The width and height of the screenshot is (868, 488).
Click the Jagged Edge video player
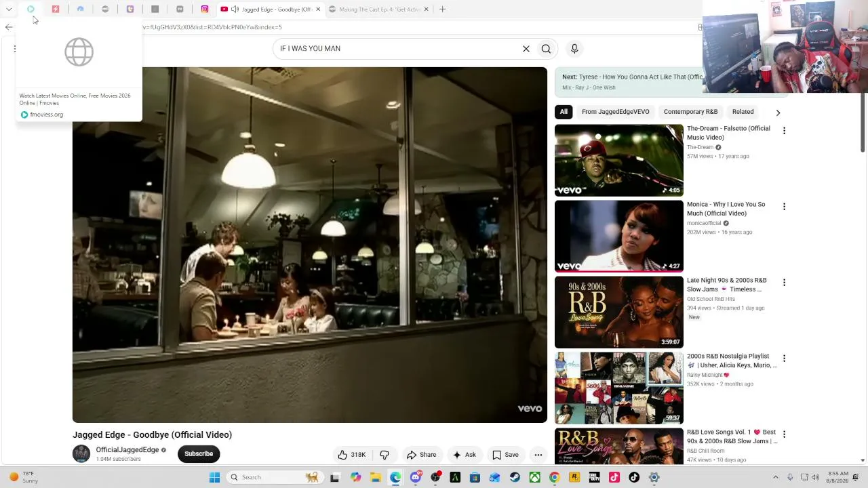(310, 245)
